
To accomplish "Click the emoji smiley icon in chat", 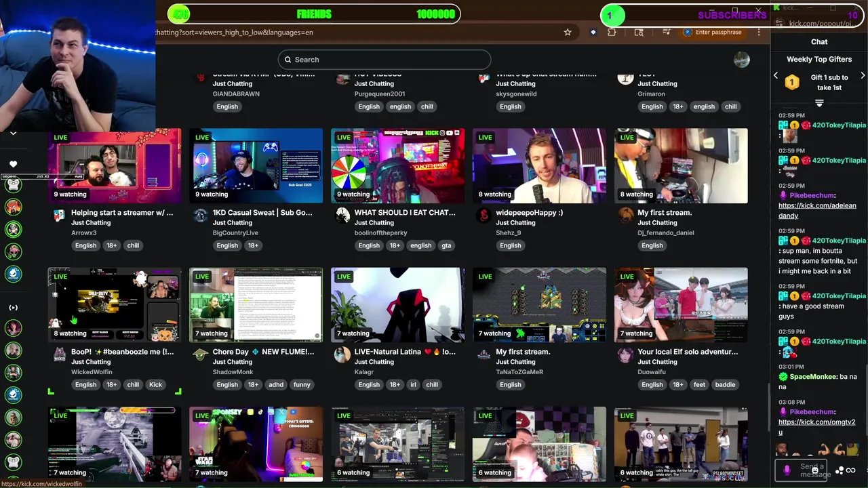I will (x=814, y=470).
